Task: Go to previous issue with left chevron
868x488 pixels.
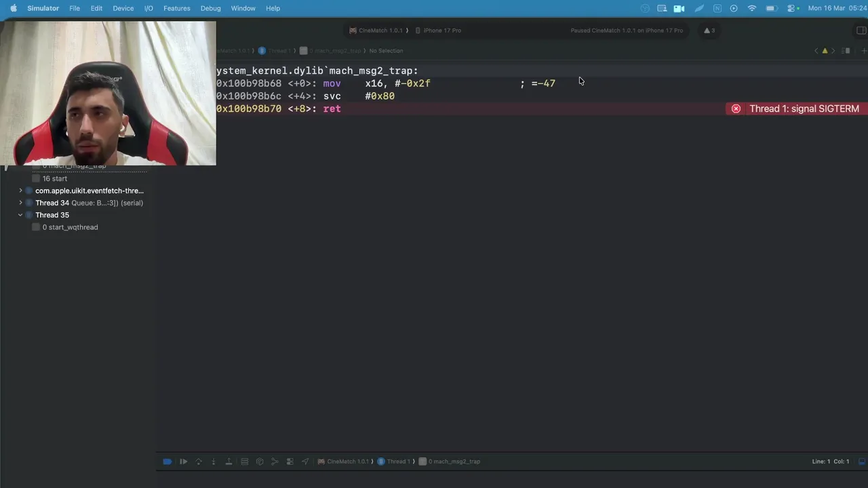Action: [816, 51]
